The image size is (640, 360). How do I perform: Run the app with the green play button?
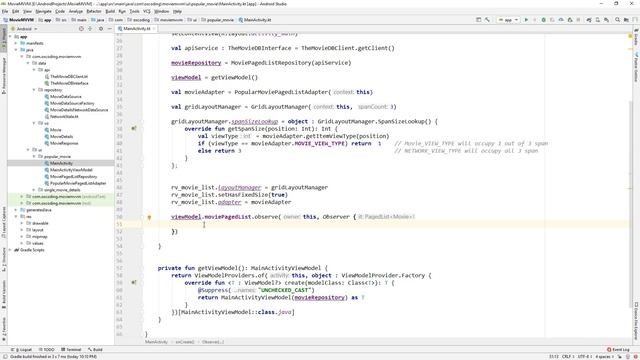point(526,20)
